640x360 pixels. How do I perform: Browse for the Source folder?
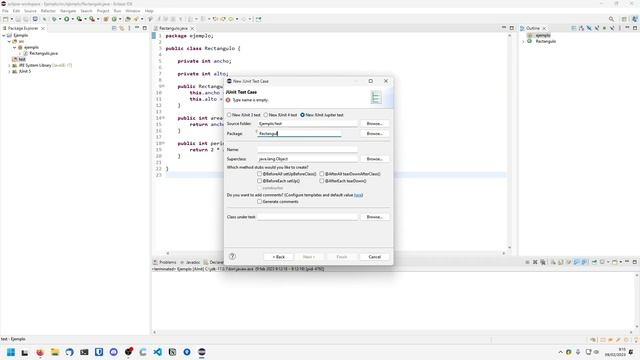click(x=374, y=123)
